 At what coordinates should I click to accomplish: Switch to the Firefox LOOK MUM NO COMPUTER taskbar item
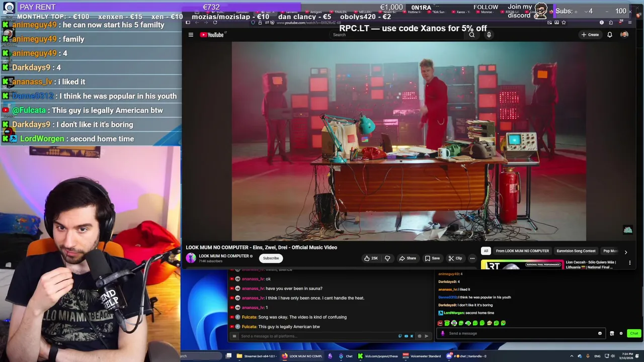pos(302,356)
